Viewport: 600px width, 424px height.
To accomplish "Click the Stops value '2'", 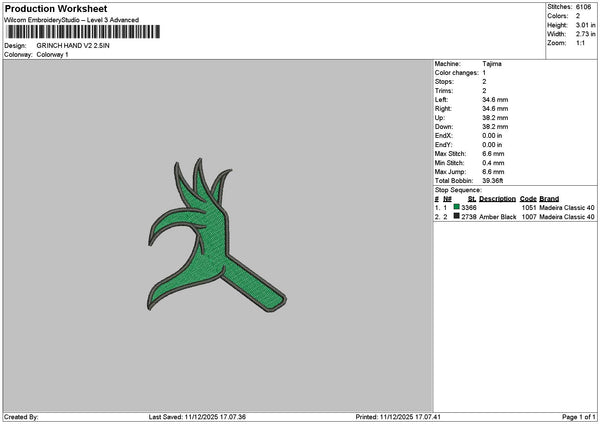I will 484,82.
